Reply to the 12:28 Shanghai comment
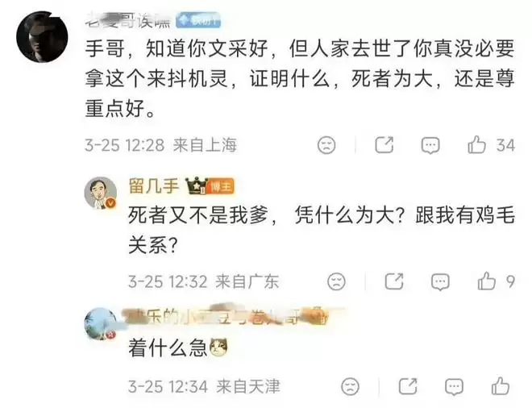532x408 pixels. pos(430,145)
